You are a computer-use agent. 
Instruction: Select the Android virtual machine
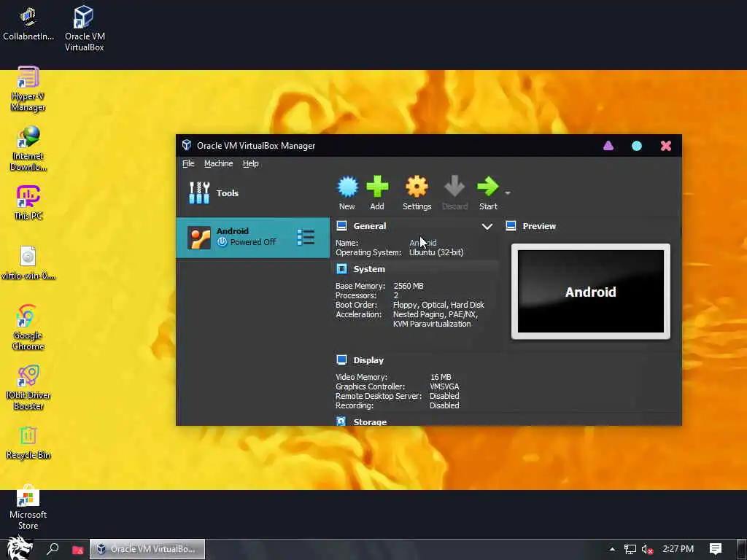click(252, 237)
